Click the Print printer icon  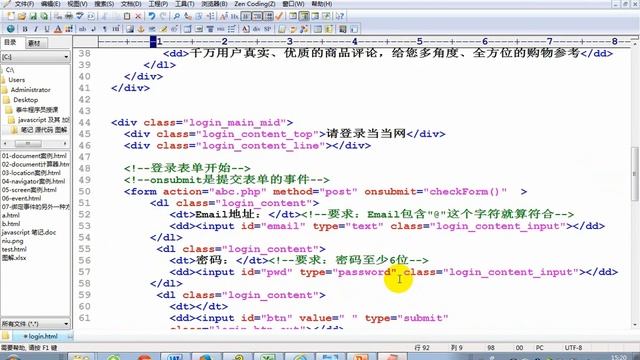click(69, 16)
